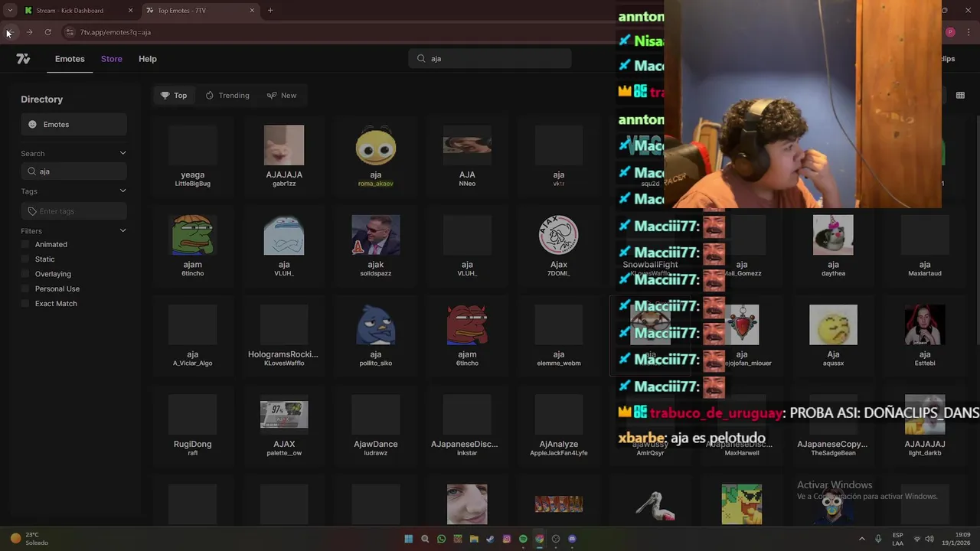Toggle the grid layout icon at right
The height and width of the screenshot is (551, 980).
(x=960, y=96)
